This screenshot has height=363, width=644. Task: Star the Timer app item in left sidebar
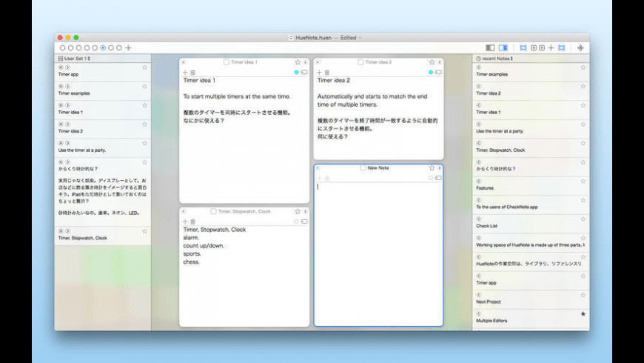144,67
